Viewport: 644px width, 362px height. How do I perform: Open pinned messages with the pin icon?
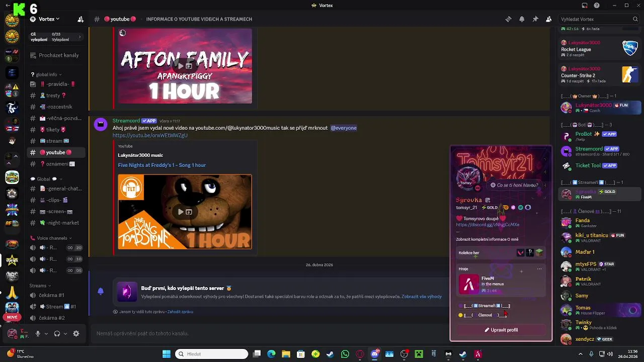(535, 19)
